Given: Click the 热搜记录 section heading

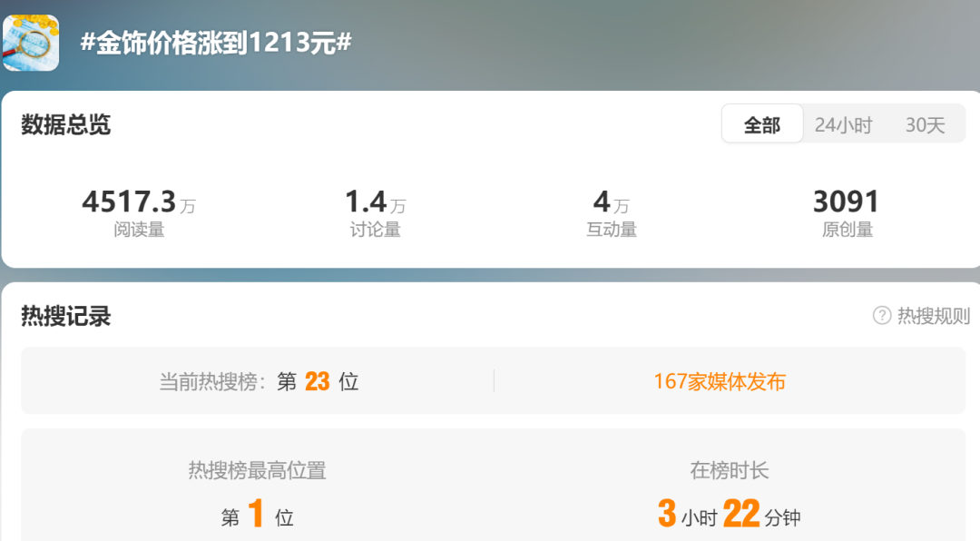Looking at the screenshot, I should [65, 316].
